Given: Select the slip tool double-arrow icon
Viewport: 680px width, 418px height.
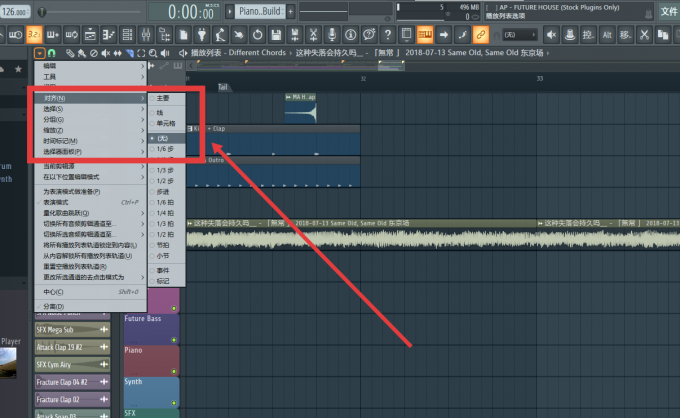Looking at the screenshot, I should tap(118, 53).
